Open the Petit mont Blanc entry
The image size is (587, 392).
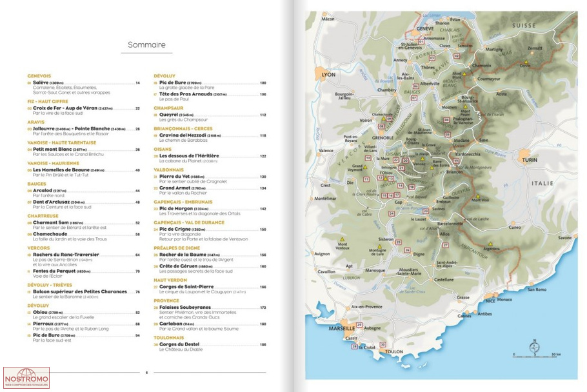coord(83,152)
